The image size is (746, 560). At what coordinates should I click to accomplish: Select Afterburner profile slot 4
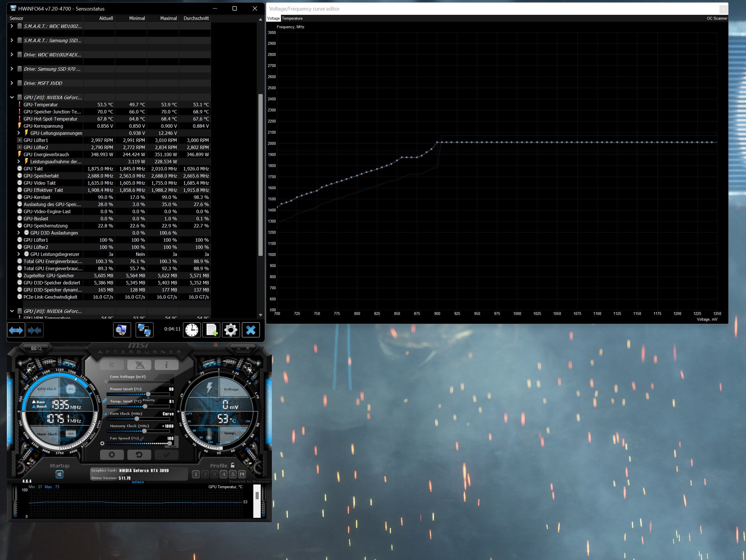pyautogui.click(x=224, y=474)
